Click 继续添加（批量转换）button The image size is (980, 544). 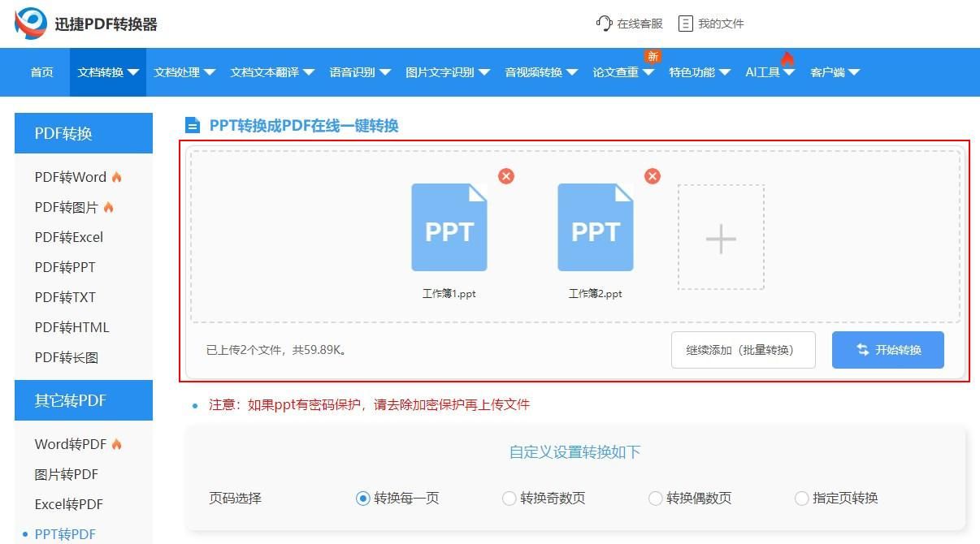pos(744,350)
